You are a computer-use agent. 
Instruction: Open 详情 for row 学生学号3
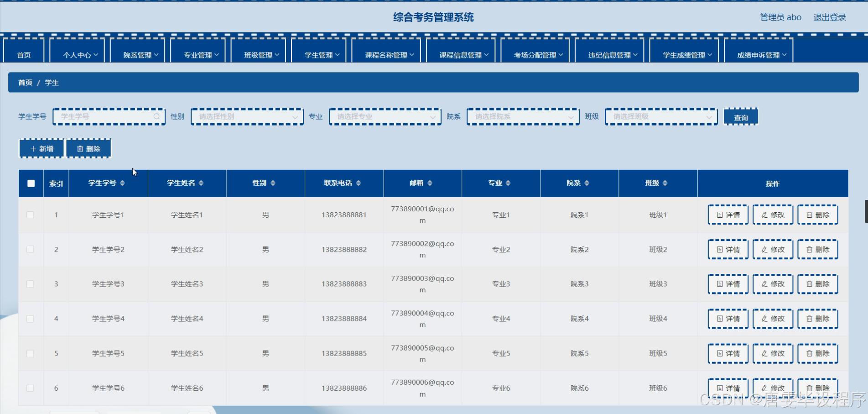tap(728, 284)
